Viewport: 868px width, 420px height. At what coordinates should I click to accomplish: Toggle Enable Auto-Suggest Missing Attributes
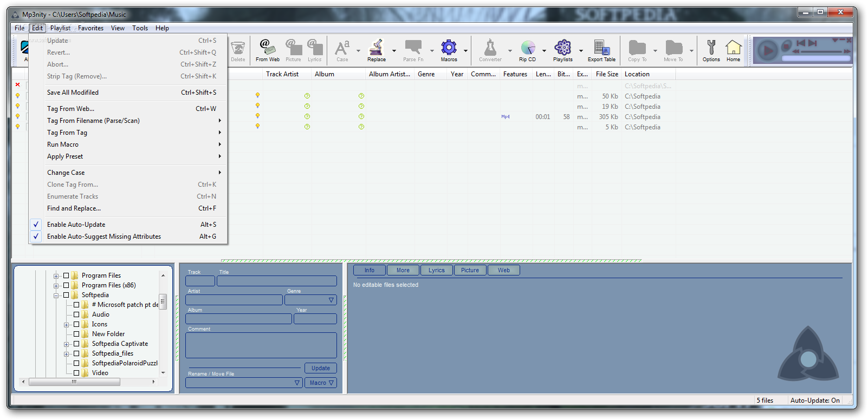[x=128, y=237]
